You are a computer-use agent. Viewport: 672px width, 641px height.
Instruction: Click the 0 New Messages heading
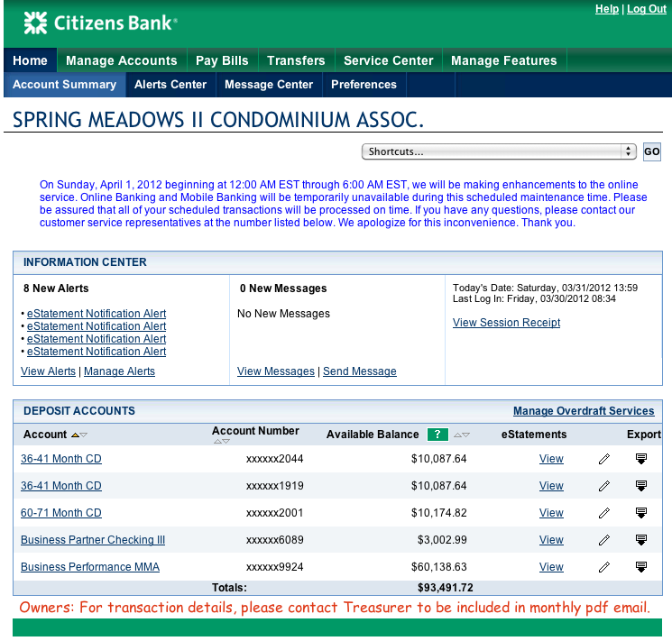[x=283, y=288]
